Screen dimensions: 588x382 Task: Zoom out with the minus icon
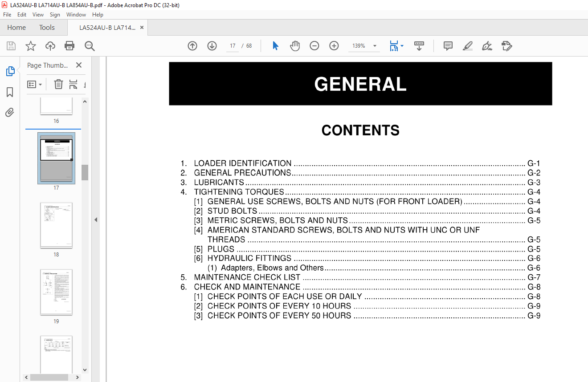click(x=314, y=46)
